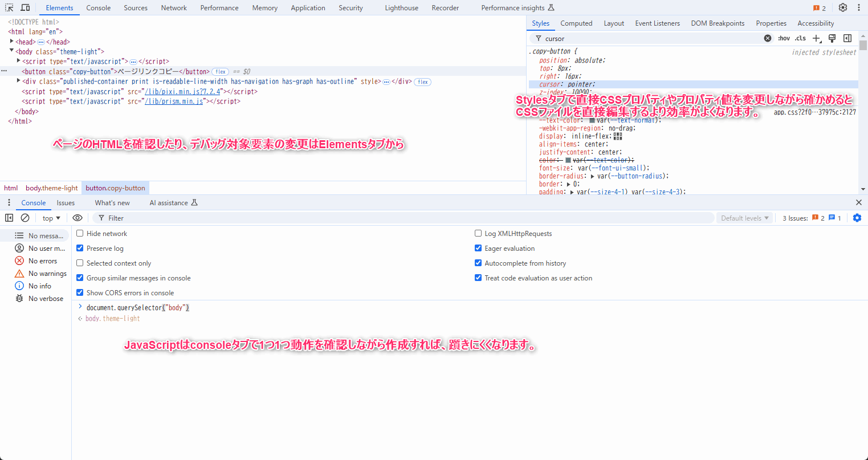This screenshot has width=868, height=460.
Task: Click the console Filter input field
Action: [x=404, y=218]
